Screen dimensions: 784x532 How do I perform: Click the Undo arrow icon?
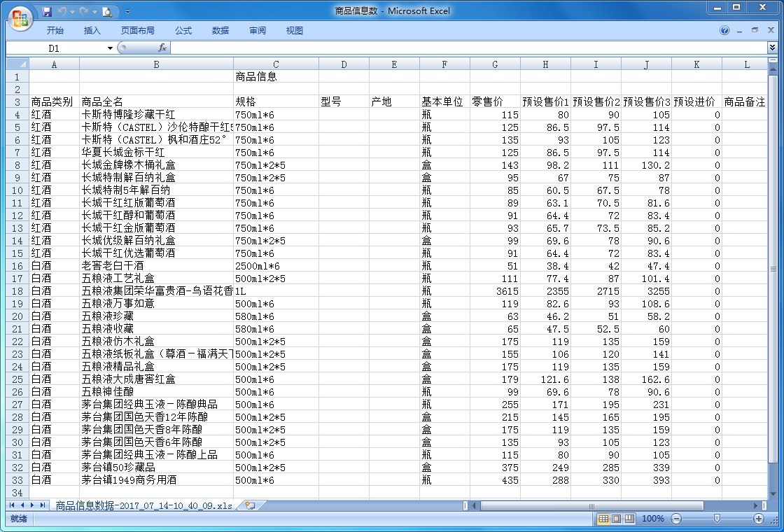pyautogui.click(x=63, y=11)
